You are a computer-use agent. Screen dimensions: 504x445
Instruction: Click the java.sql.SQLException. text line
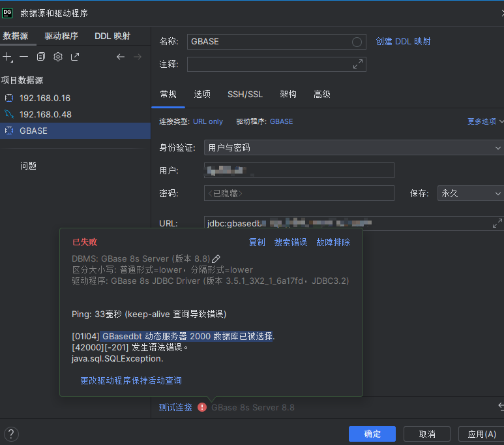click(x=117, y=358)
